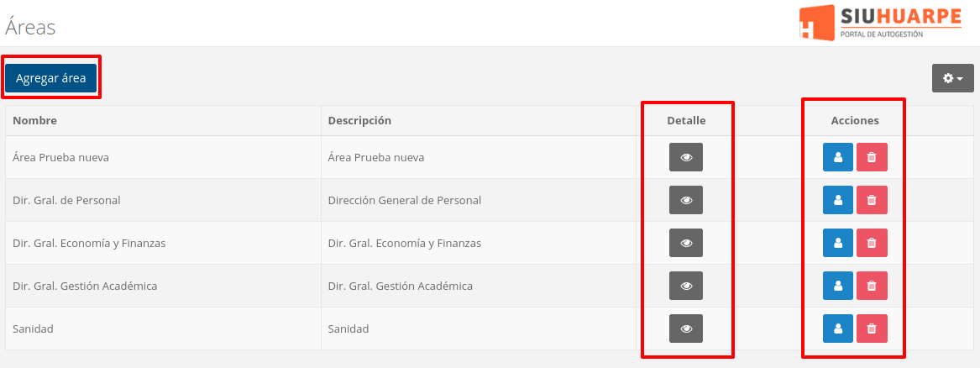The width and height of the screenshot is (980, 368).
Task: Click trash icon for Dir. Gral. de Personal
Action: tap(872, 200)
